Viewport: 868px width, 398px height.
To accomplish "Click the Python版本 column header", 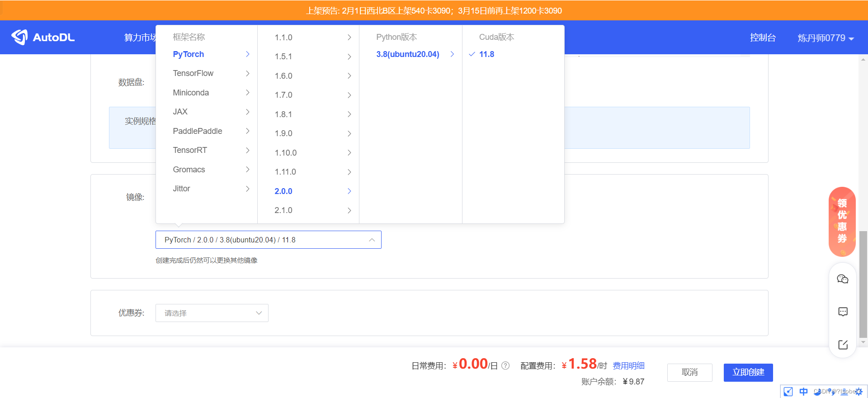I will [x=396, y=37].
